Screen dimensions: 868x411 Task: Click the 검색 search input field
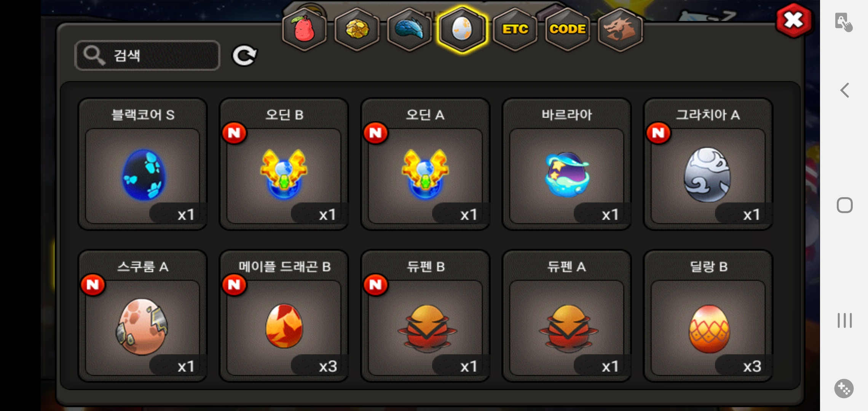pyautogui.click(x=147, y=56)
